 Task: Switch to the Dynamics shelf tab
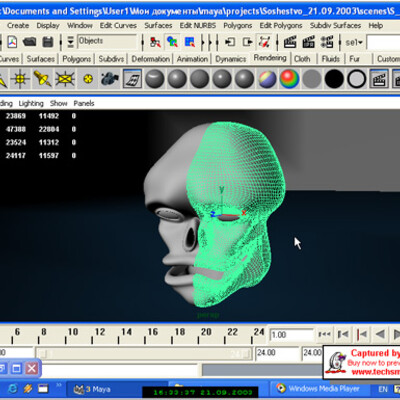(231, 59)
